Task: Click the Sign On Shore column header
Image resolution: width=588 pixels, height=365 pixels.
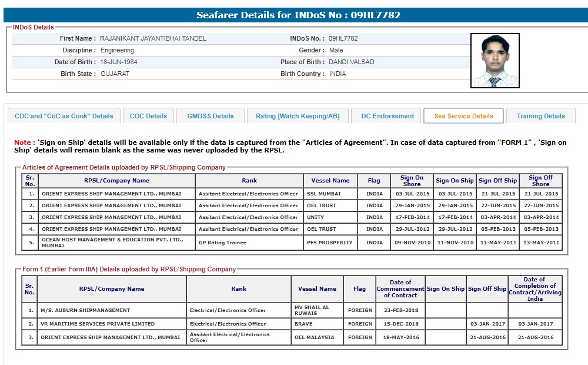Action: (412, 181)
